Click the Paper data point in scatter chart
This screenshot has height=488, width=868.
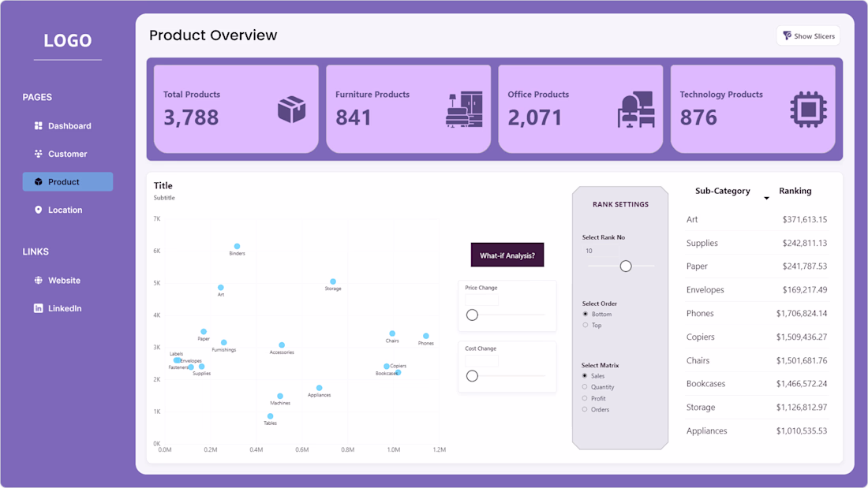pyautogui.click(x=204, y=332)
